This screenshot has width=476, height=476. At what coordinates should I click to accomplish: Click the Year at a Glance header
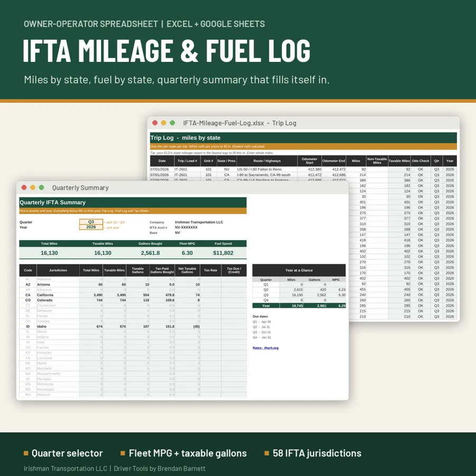coord(299,270)
